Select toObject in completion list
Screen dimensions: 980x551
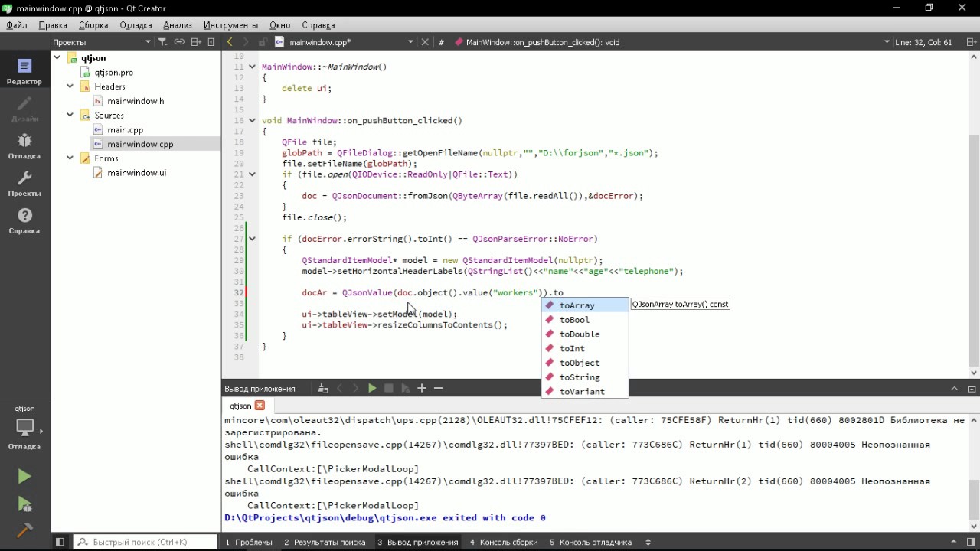pos(585,363)
